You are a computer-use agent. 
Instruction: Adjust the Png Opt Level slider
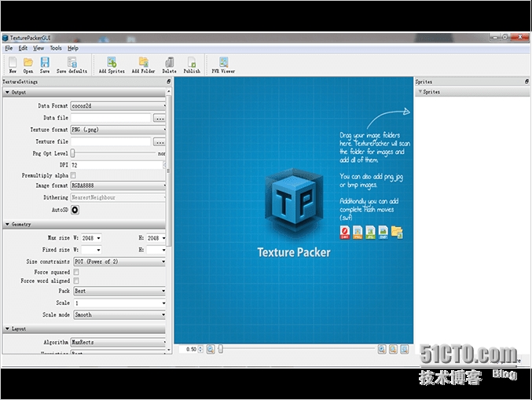(x=73, y=153)
